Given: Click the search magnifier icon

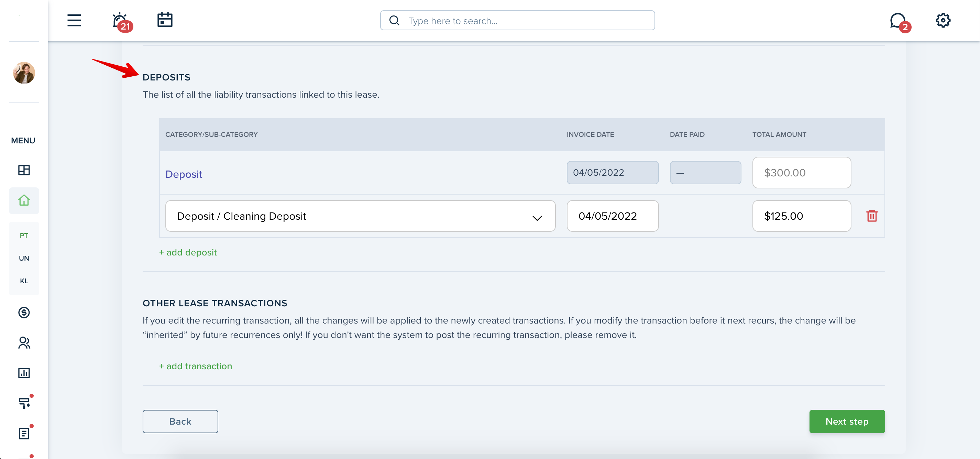Looking at the screenshot, I should point(395,20).
